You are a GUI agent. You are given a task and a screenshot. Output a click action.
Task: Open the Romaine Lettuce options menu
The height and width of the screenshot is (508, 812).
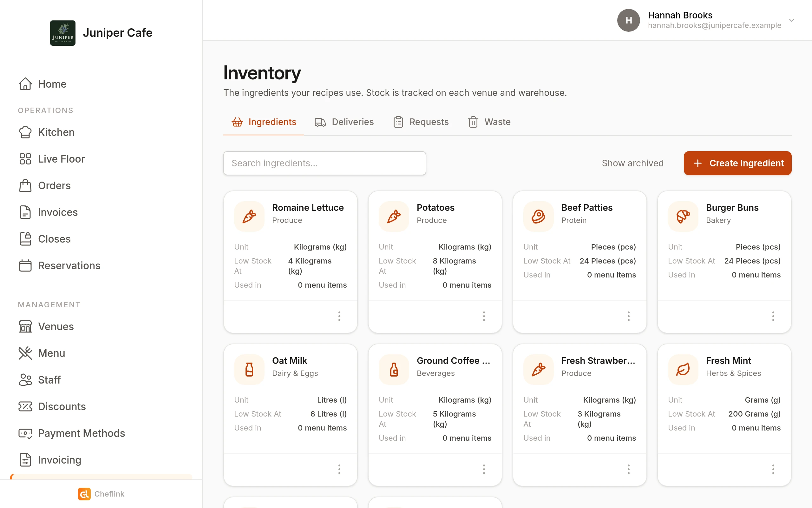(x=339, y=316)
